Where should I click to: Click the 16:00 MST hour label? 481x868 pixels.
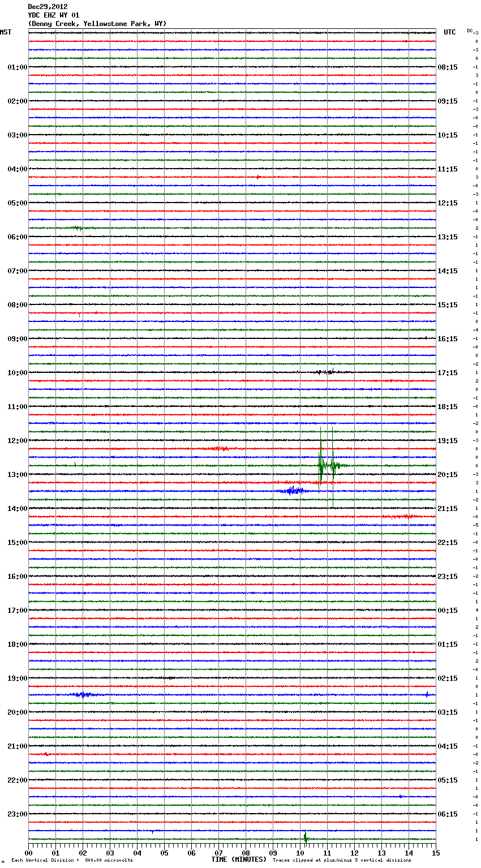point(18,577)
